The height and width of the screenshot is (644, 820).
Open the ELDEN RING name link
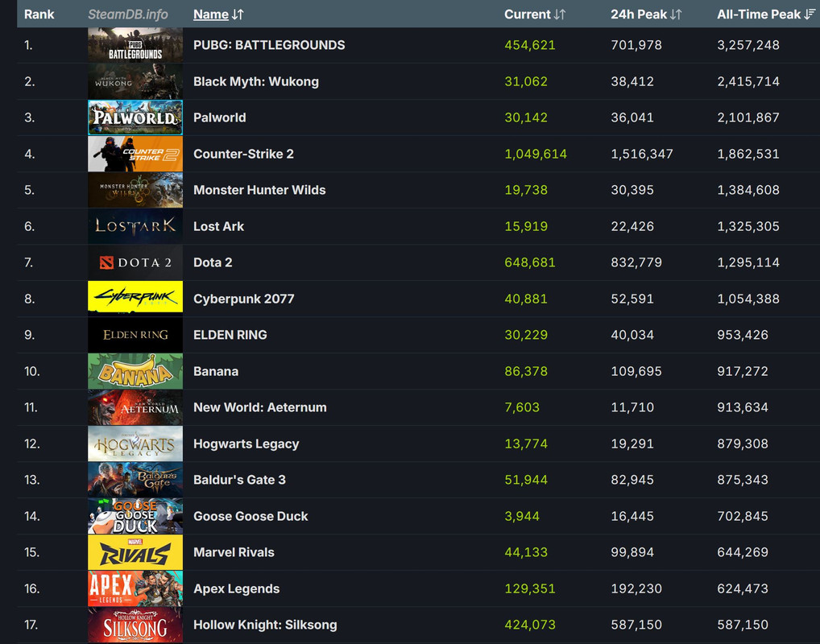click(230, 335)
